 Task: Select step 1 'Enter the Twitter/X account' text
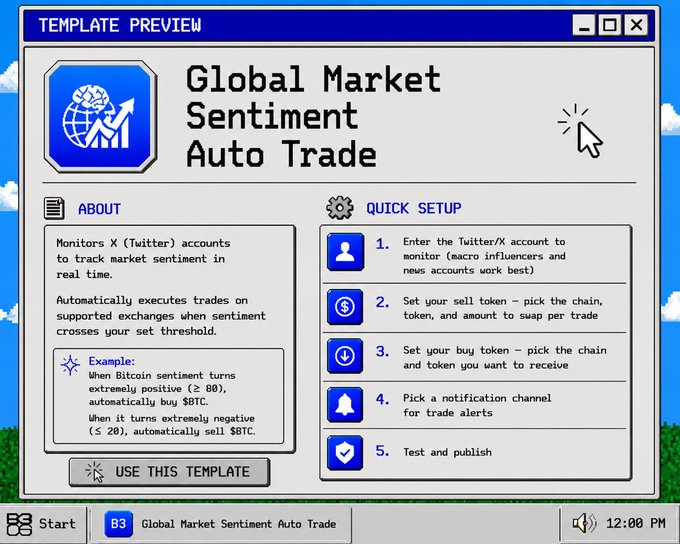tap(484, 256)
